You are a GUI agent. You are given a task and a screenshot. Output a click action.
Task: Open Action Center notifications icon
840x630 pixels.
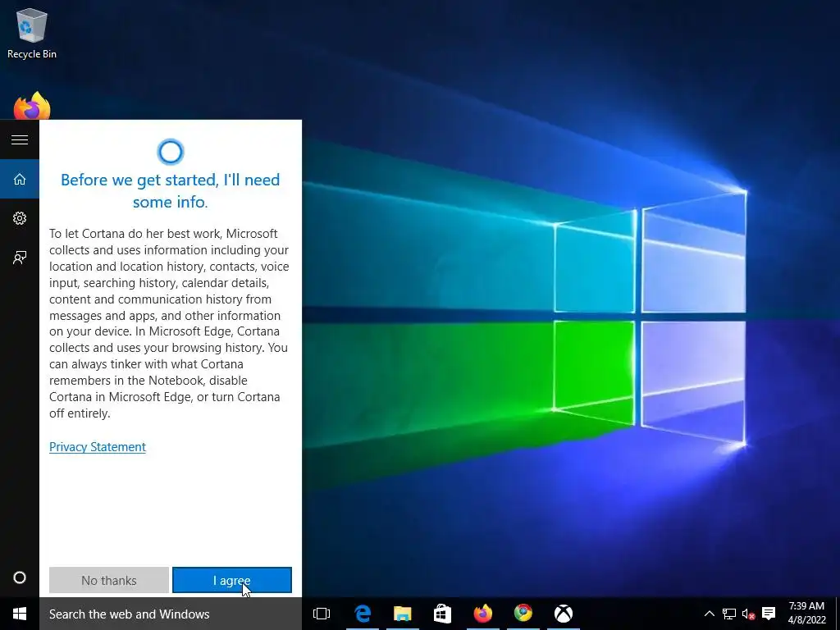(769, 614)
